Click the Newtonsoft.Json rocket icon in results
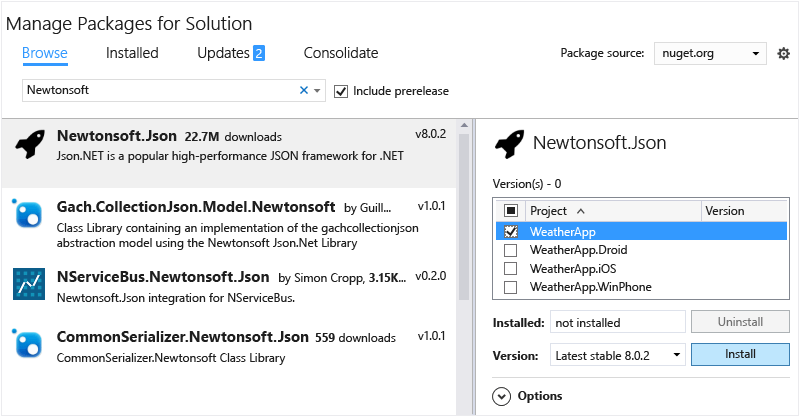Image resolution: width=800 pixels, height=417 pixels. (x=29, y=145)
